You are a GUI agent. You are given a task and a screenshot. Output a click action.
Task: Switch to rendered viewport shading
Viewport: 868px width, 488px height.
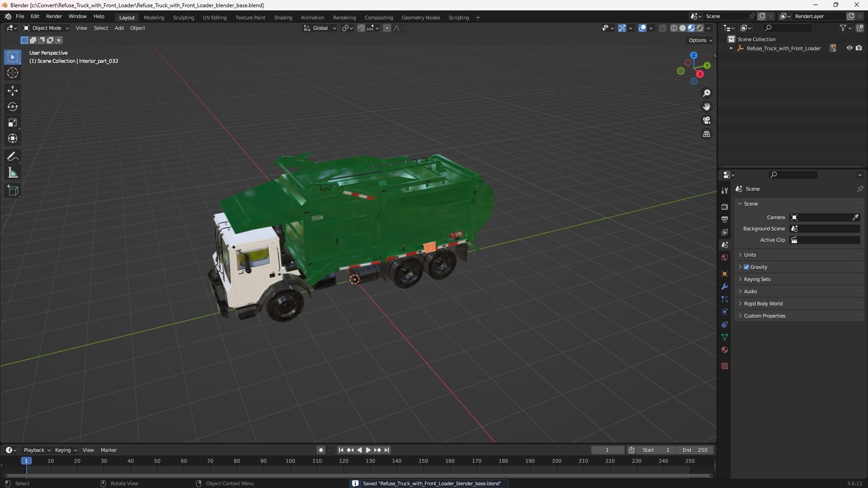pos(700,28)
